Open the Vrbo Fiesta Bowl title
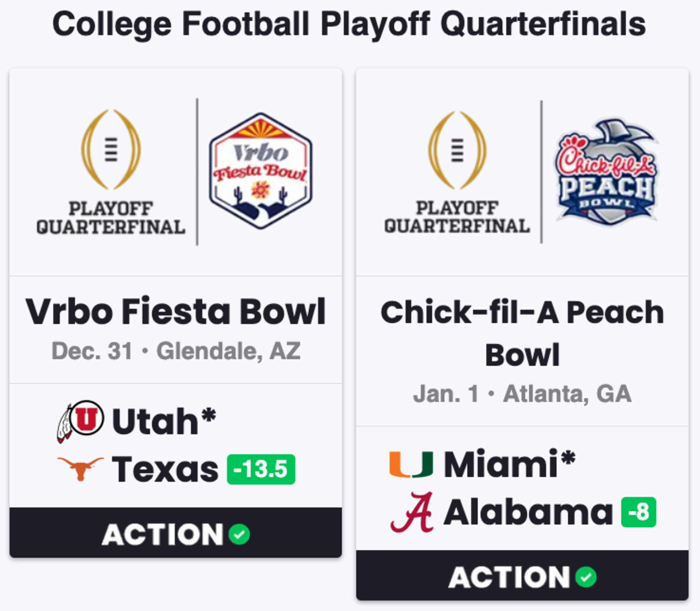Screen dimensions: 700x611 pyautogui.click(x=176, y=312)
